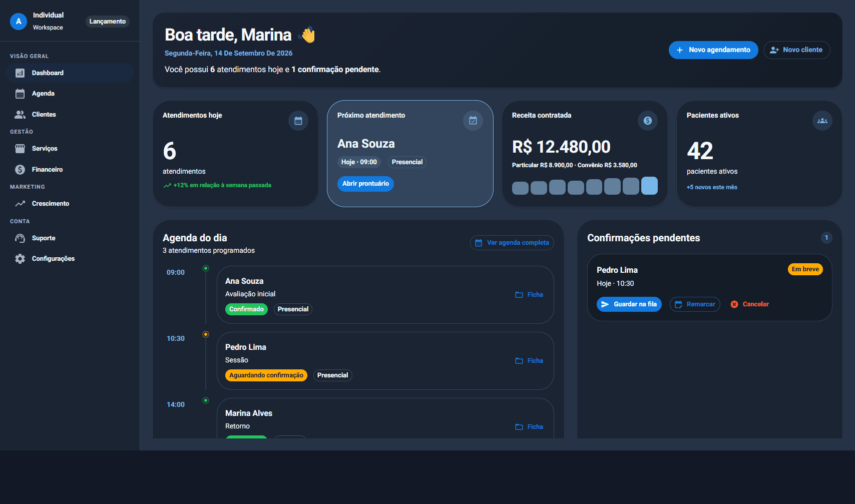Click Guardar na fila for Pedro Lima

click(629, 304)
